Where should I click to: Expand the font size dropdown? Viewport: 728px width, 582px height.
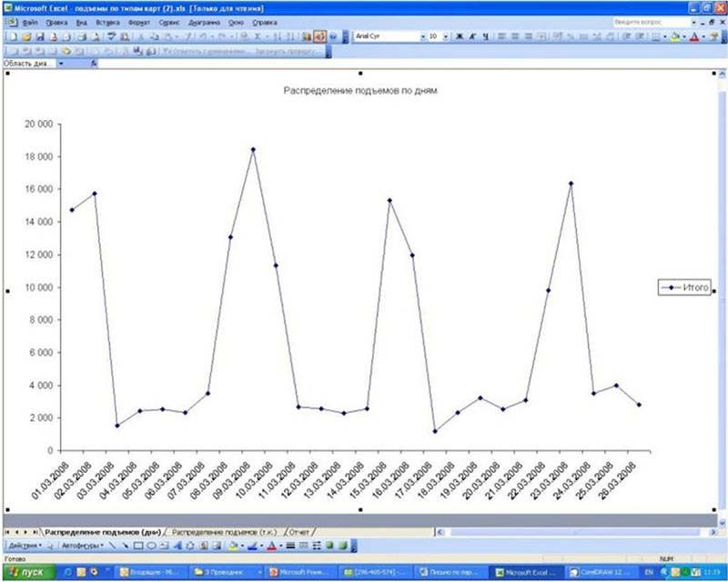click(x=445, y=36)
